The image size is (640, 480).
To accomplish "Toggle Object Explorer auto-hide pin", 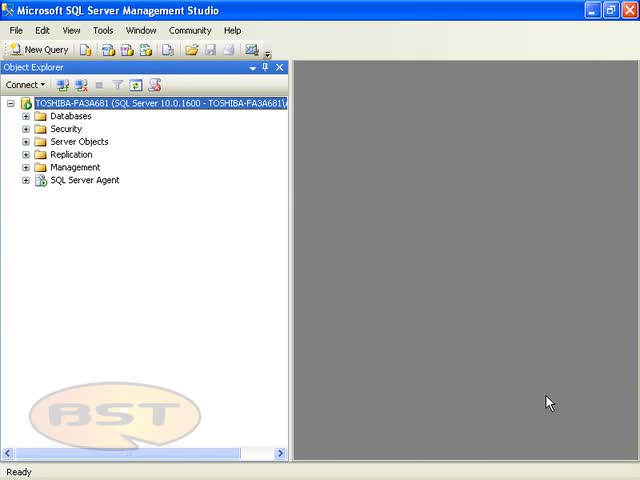I will coord(265,67).
